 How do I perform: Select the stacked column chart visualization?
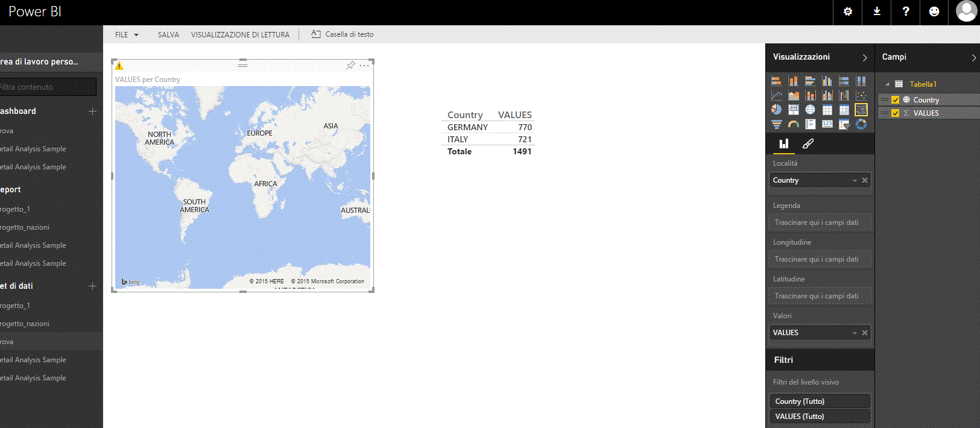click(x=794, y=81)
